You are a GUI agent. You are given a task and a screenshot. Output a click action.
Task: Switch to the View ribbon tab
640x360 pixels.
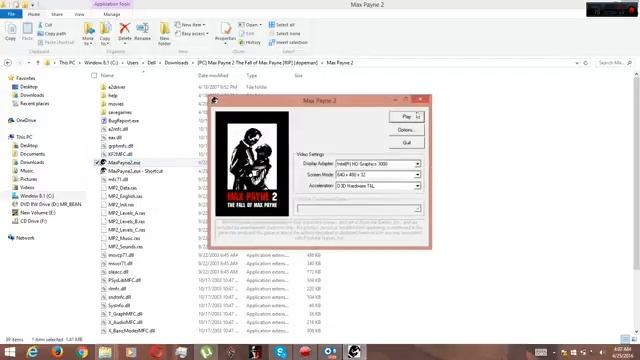click(79, 14)
